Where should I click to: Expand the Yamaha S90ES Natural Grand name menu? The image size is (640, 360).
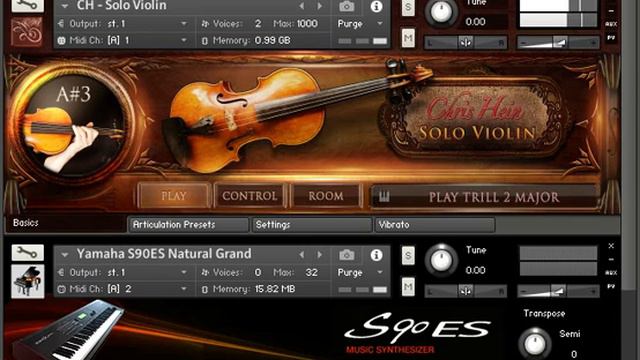point(64,255)
